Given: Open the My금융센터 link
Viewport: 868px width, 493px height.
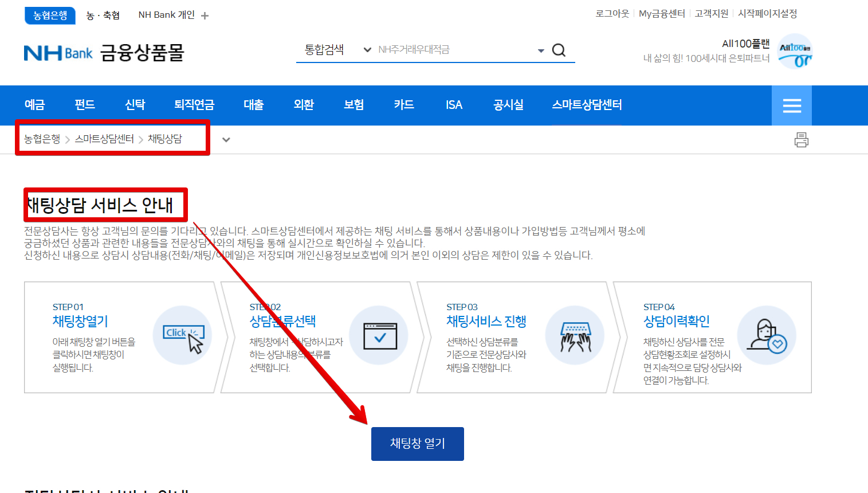Looking at the screenshot, I should [x=662, y=14].
